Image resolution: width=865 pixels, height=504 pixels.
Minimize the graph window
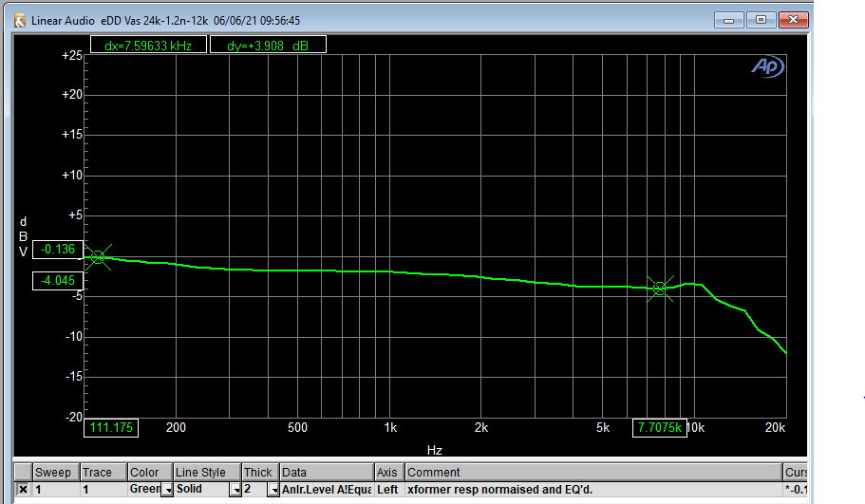point(728,20)
